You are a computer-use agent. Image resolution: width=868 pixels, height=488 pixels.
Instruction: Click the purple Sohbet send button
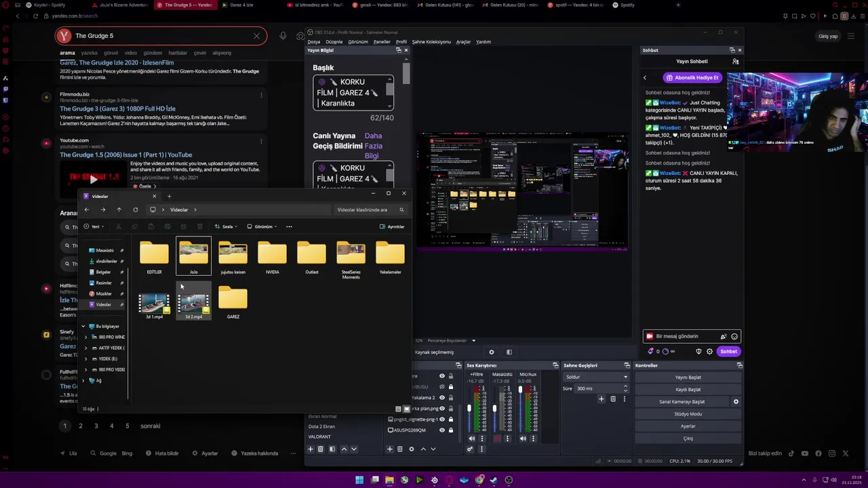point(728,351)
